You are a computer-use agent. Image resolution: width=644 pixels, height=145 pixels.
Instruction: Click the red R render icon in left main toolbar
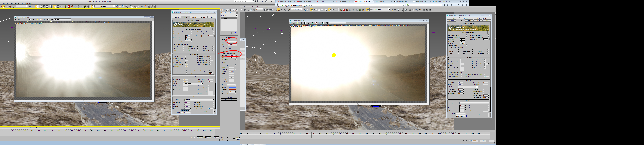click(x=69, y=6)
